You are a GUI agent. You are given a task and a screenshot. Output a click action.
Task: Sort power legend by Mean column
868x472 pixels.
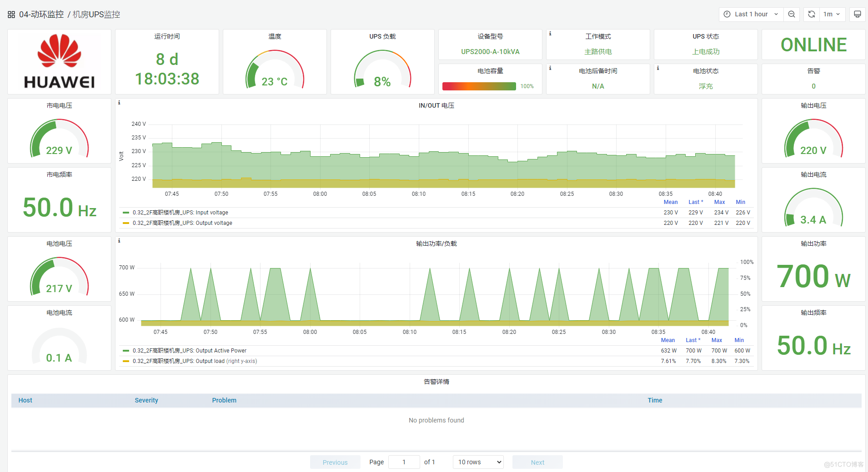click(667, 340)
